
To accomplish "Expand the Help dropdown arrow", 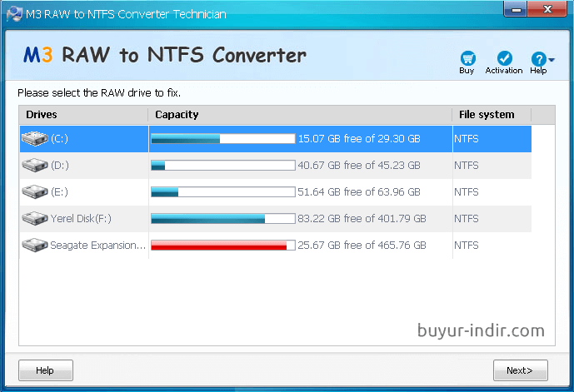I will pyautogui.click(x=552, y=59).
